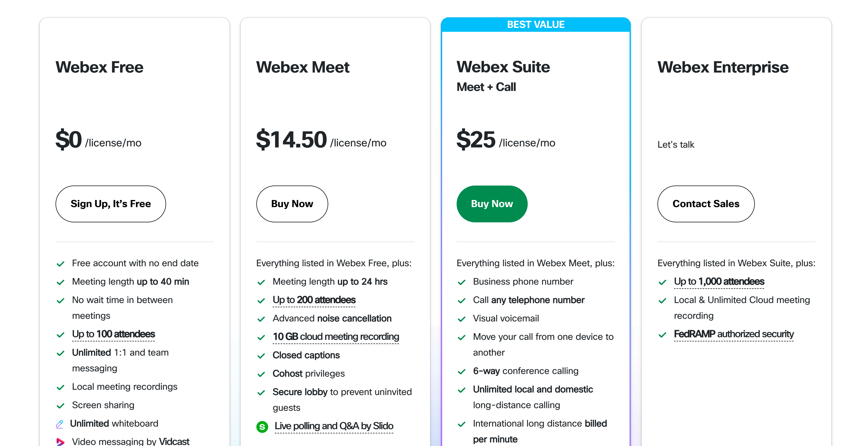Screen dimensions: 868x446
Task: Click checkmark beside Visual voicemail
Action: (x=462, y=319)
